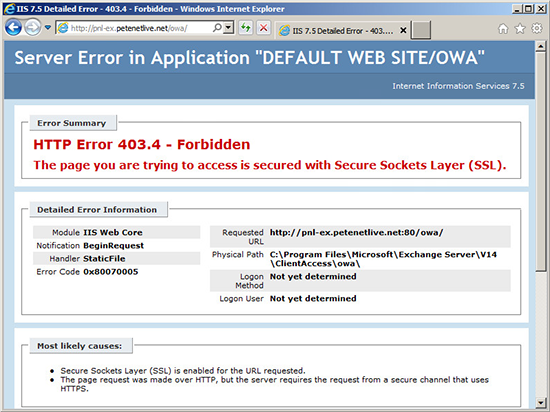The width and height of the screenshot is (550, 412).
Task: Click the green Refresh page icon
Action: [x=246, y=27]
